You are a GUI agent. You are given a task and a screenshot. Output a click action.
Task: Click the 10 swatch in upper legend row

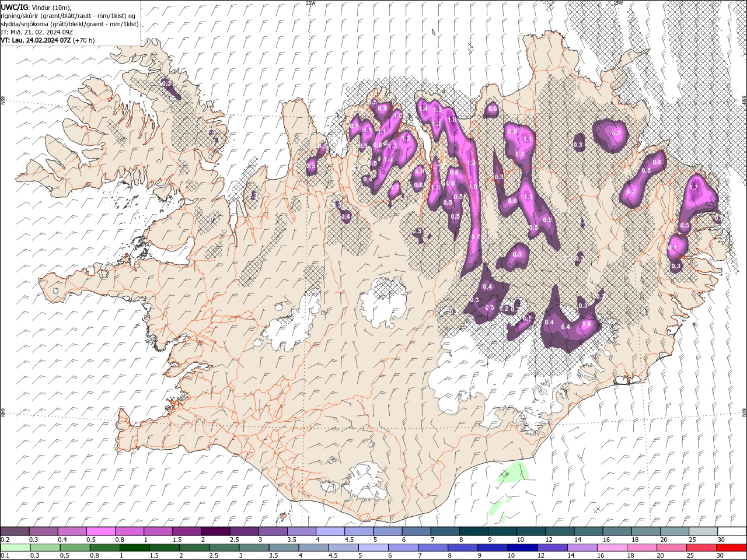point(531,531)
